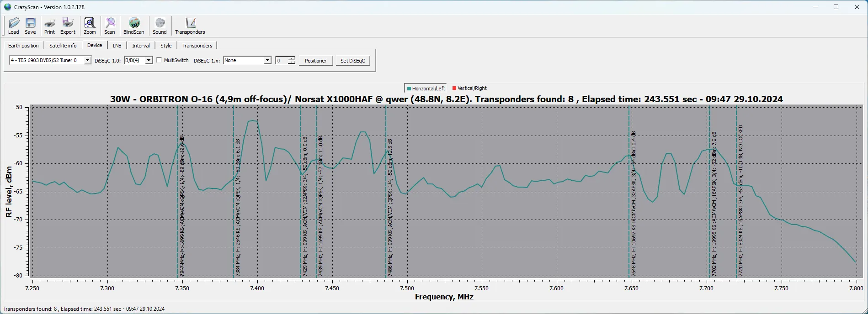Screen dimensions: 868x314
Task: Click the Positioner button
Action: [x=315, y=61]
